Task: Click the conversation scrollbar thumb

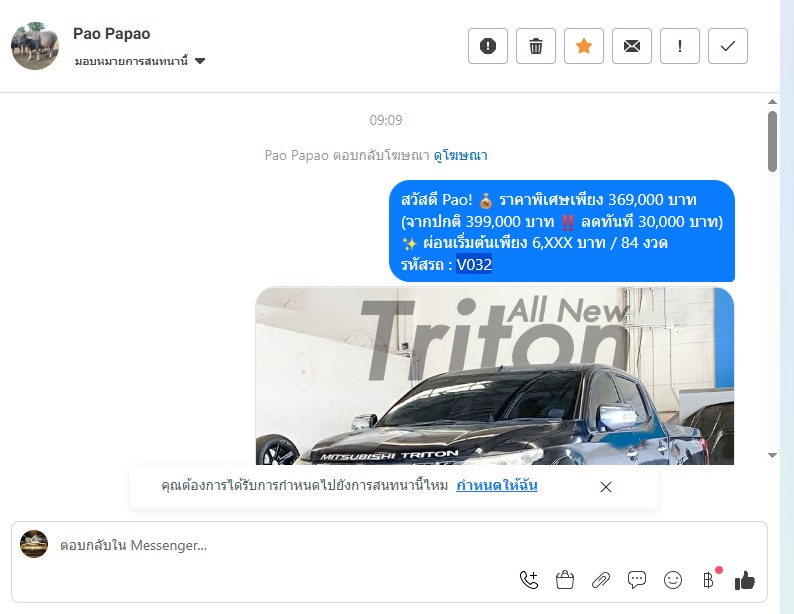Action: point(772,142)
